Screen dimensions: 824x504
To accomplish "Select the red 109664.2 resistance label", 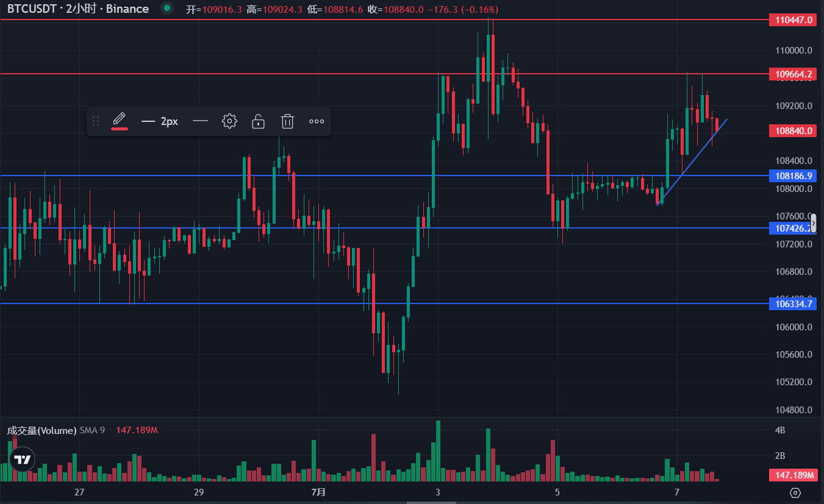I will (794, 74).
